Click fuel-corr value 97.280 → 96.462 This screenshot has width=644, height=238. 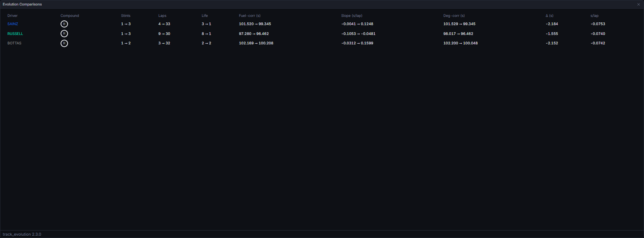tap(254, 34)
